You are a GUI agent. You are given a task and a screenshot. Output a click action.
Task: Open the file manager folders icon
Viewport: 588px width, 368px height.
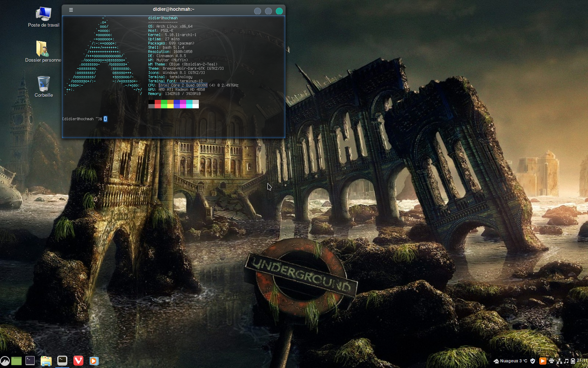click(x=46, y=361)
